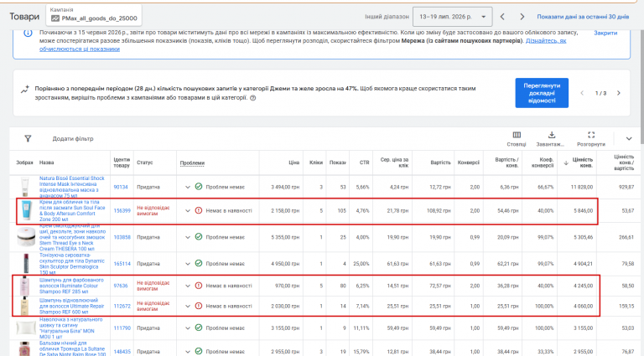Click the Додати фільтр input field
This screenshot has width=644, height=356.
(x=73, y=138)
